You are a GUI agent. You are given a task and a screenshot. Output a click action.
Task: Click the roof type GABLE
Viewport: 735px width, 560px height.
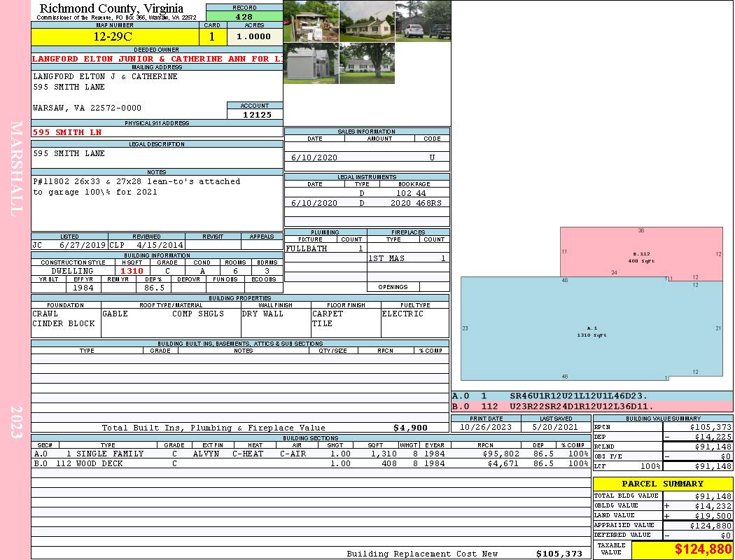[115, 314]
